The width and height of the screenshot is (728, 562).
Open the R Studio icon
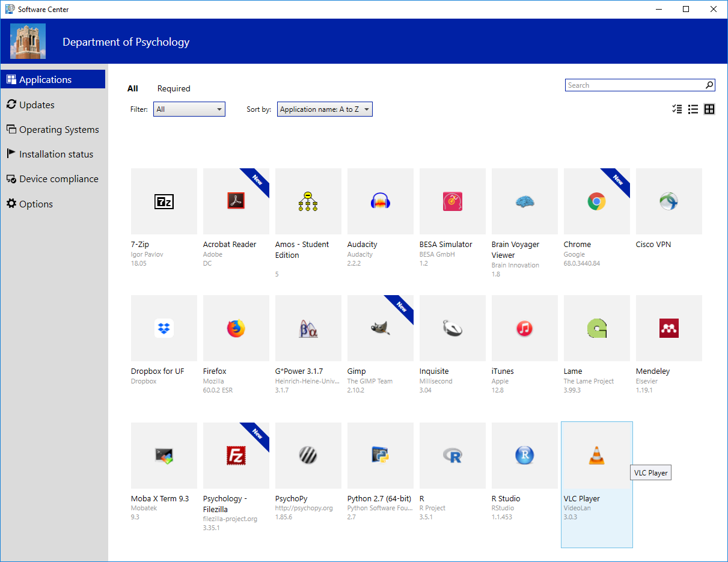point(524,456)
